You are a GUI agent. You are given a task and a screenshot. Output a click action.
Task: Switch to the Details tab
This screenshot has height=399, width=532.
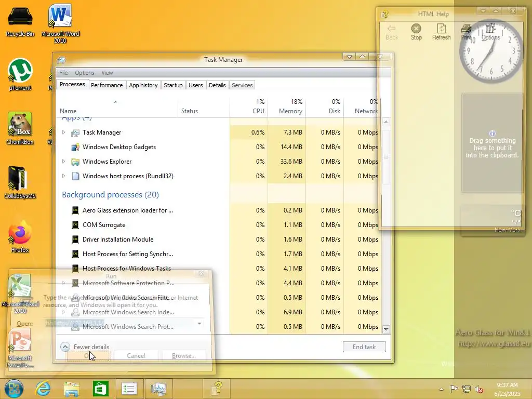pos(217,85)
